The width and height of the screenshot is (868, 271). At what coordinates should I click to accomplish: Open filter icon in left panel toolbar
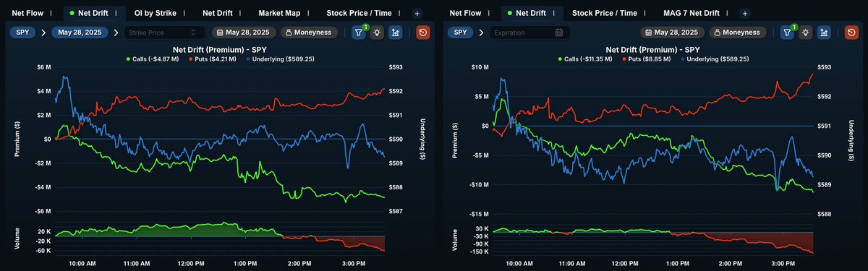point(359,33)
